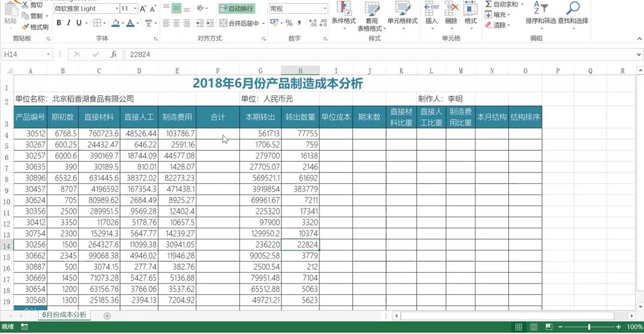644x334 pixels.
Task: Center text horizontally
Action: 176,23
